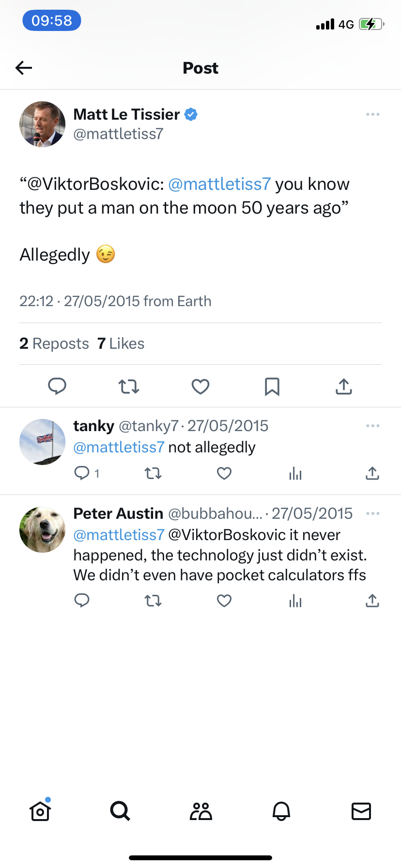Open the @mattletiss7 mention link in the post
The width and height of the screenshot is (401, 868).
tap(219, 184)
